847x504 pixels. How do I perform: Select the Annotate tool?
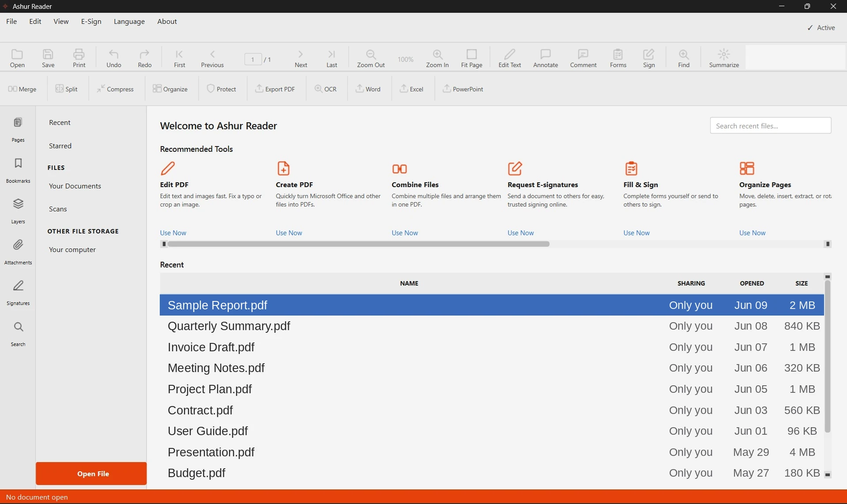coord(546,58)
